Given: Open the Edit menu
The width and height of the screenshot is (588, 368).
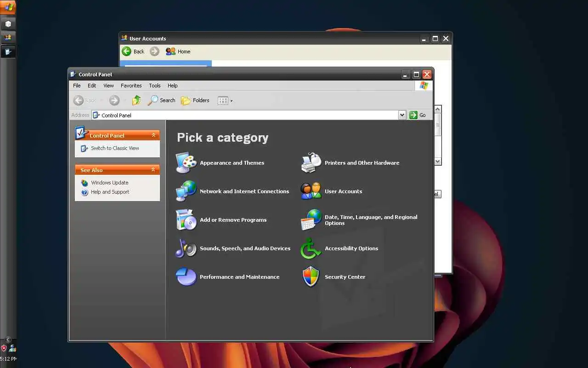Looking at the screenshot, I should click(92, 86).
